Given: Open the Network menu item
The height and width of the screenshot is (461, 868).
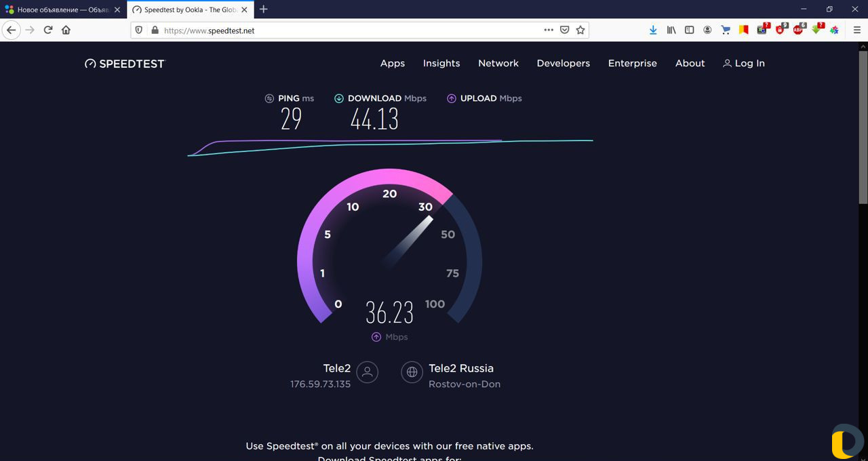Looking at the screenshot, I should (498, 63).
